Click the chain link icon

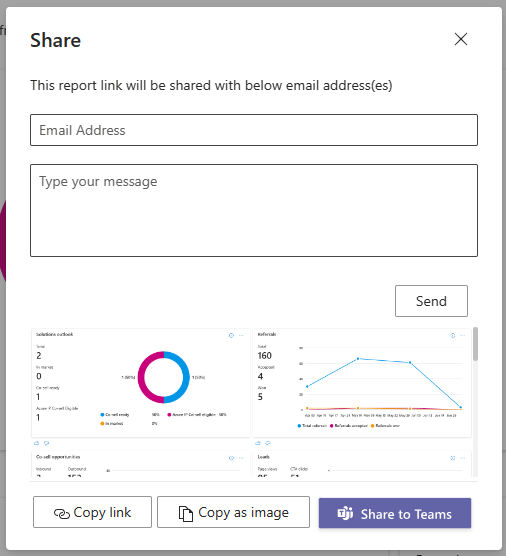click(x=62, y=513)
